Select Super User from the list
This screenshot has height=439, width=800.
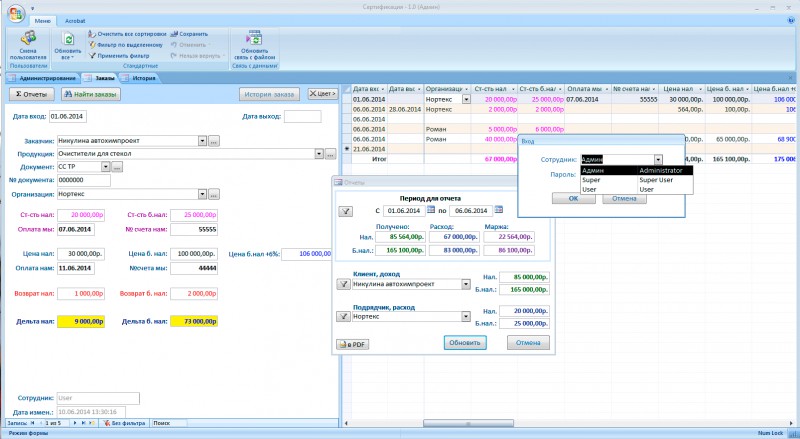tap(637, 180)
